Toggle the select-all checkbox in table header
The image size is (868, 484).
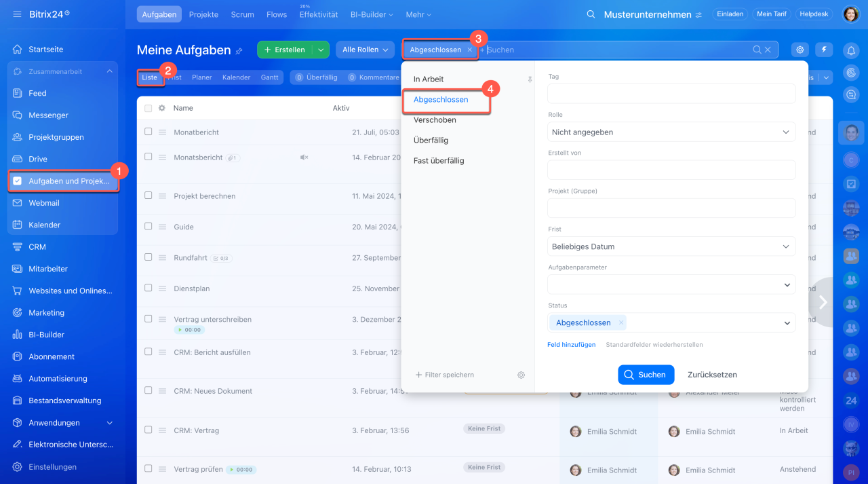click(x=148, y=108)
